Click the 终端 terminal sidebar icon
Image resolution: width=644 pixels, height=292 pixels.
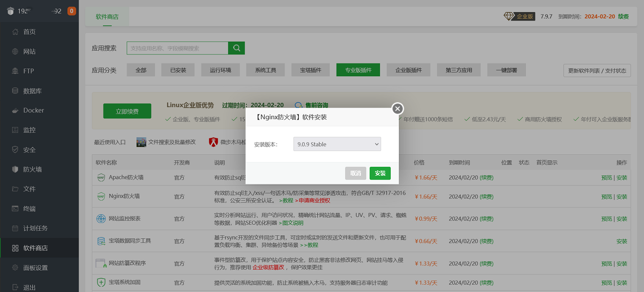[15, 209]
